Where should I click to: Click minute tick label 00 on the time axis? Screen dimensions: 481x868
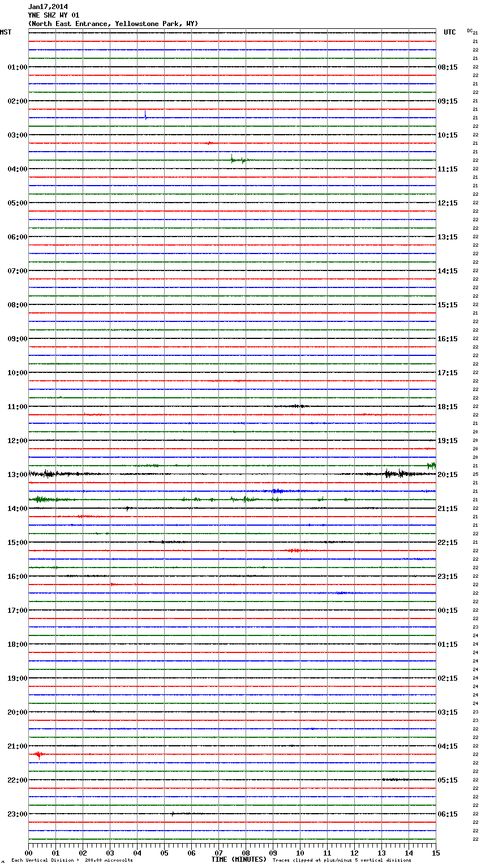click(28, 853)
